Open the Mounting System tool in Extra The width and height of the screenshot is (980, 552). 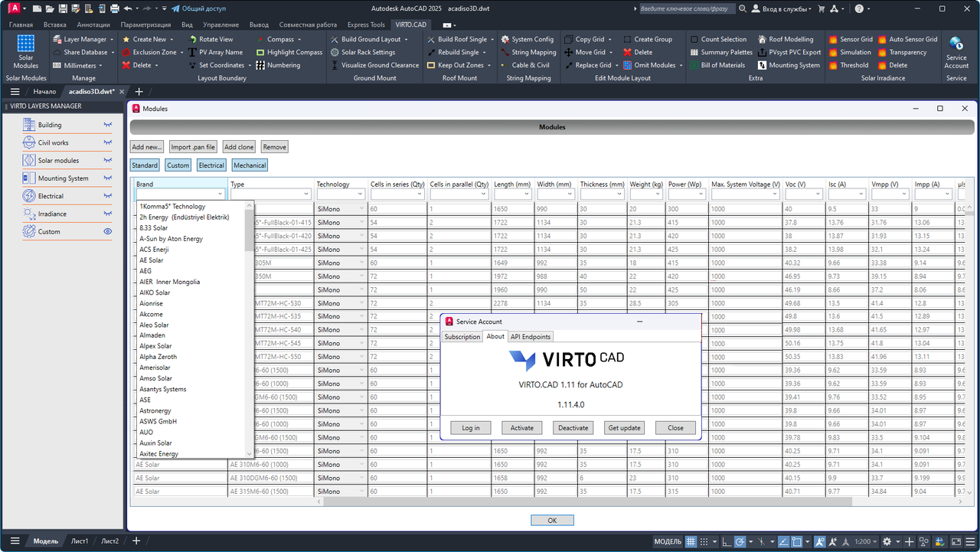[x=789, y=65]
